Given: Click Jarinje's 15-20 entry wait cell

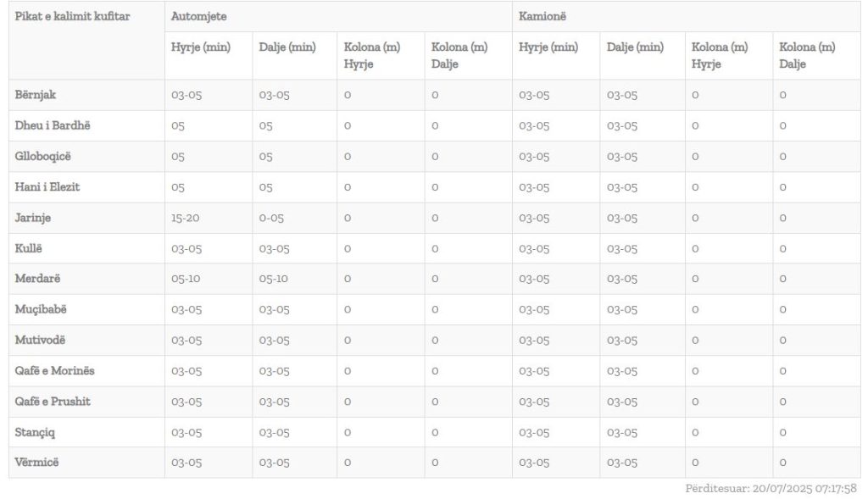Looking at the screenshot, I should click(x=186, y=218).
